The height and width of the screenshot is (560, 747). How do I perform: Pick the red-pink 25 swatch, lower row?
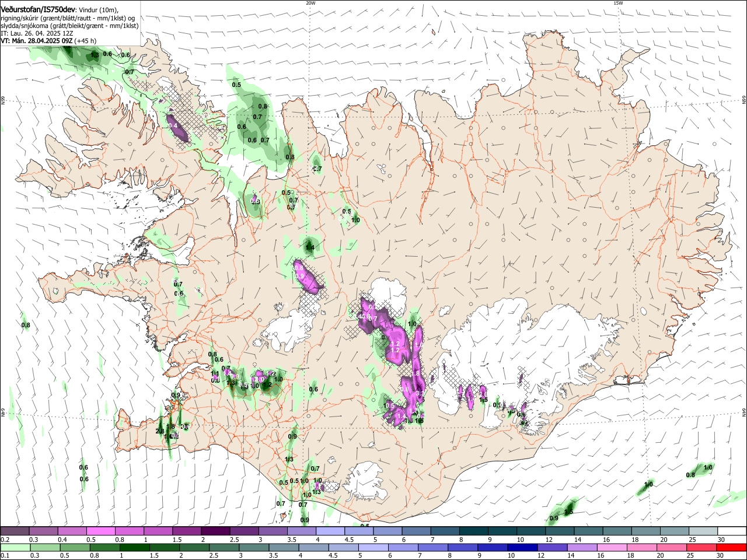pyautogui.click(x=701, y=547)
